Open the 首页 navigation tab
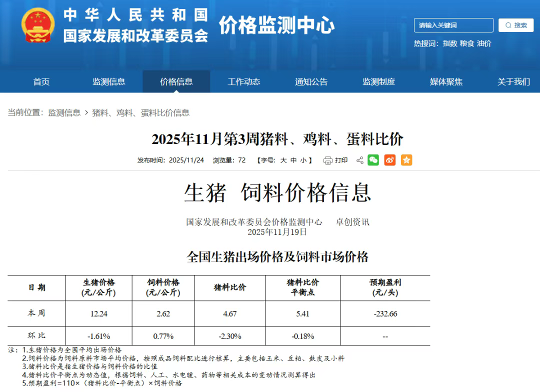 41,81
